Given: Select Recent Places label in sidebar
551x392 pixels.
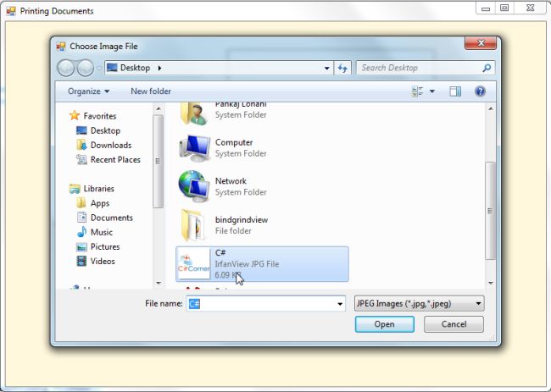Looking at the screenshot, I should pos(115,160).
